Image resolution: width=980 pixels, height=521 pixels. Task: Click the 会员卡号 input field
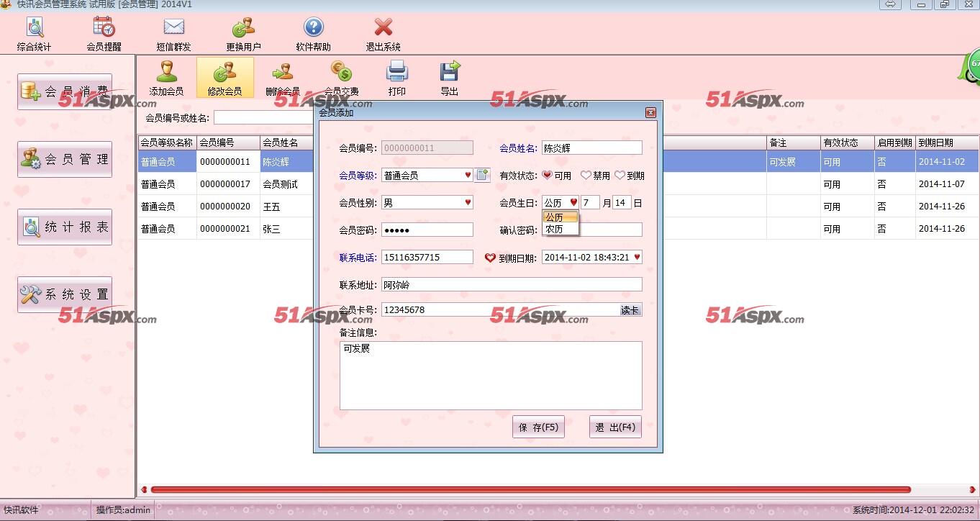pos(500,310)
